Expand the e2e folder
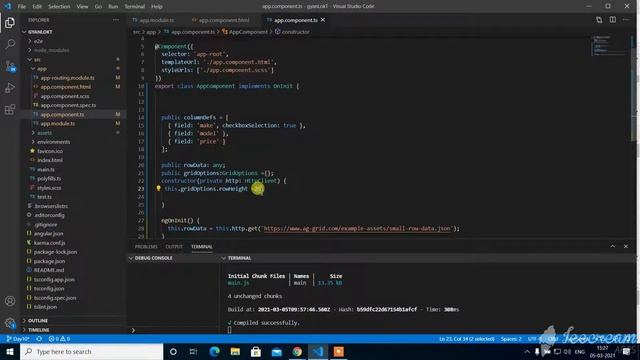Screen dimensions: 640x360 [x=38, y=41]
